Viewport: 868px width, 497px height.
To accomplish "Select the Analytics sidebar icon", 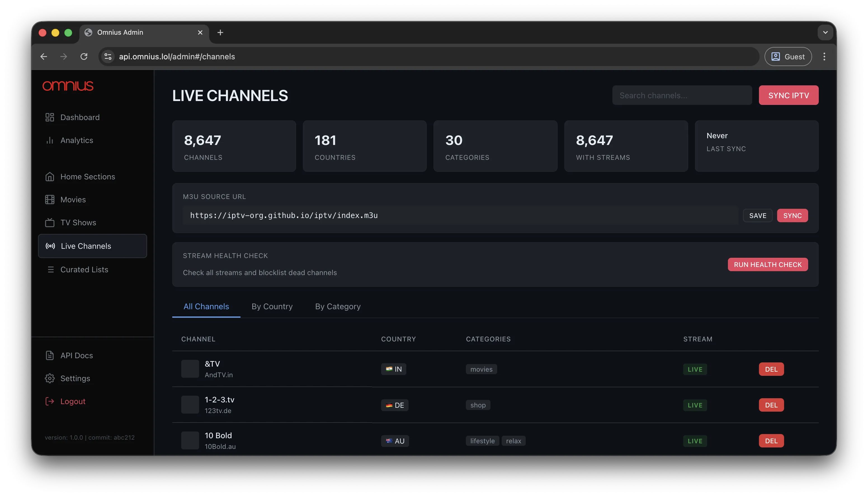I will click(x=50, y=140).
